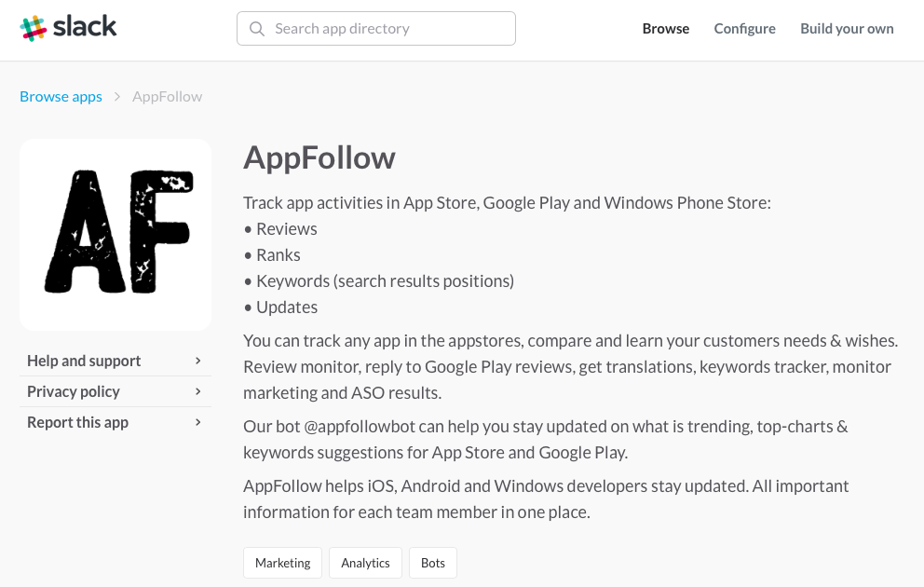Select the Marketing category tag

283,563
